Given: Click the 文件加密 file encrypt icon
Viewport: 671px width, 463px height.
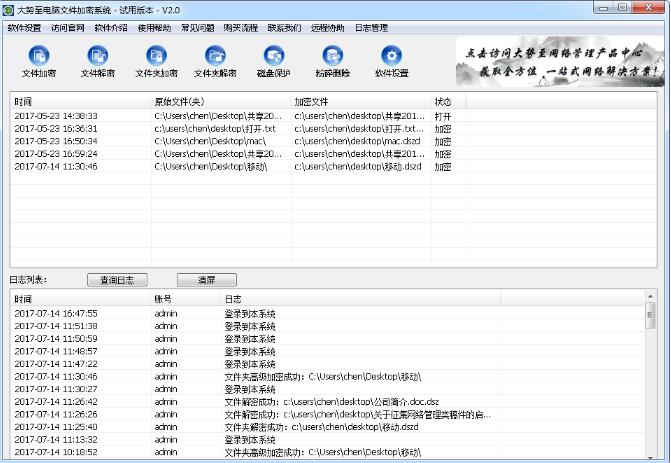Looking at the screenshot, I should (x=39, y=61).
